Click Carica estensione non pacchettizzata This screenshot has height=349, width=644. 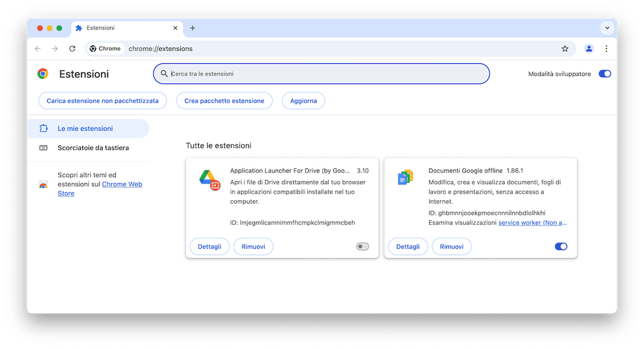click(x=103, y=101)
